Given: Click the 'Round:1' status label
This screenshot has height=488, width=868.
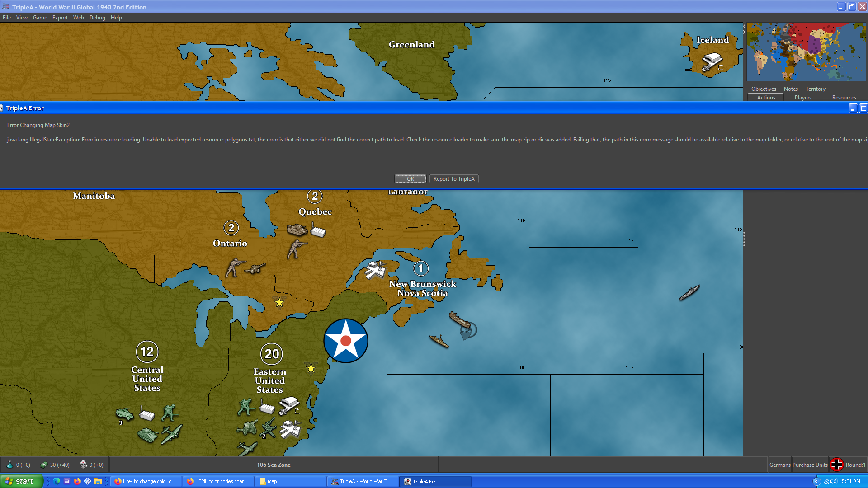Looking at the screenshot, I should (x=855, y=465).
